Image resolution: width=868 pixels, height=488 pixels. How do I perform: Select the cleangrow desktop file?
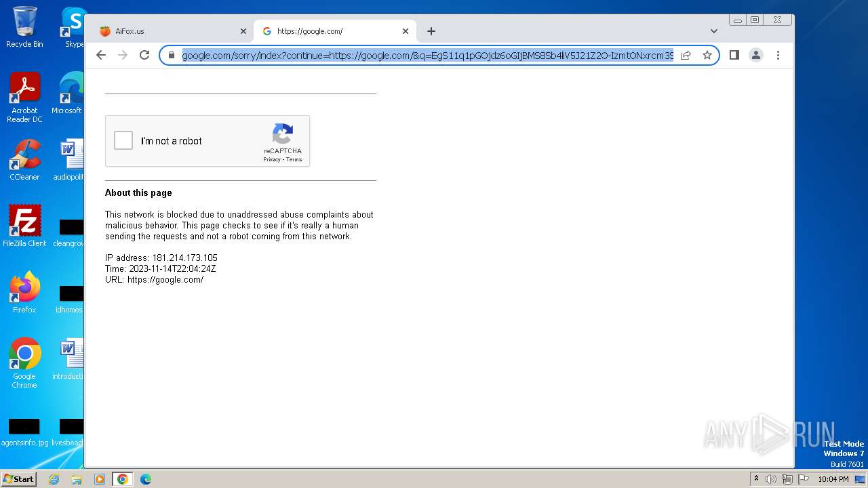[x=70, y=233]
